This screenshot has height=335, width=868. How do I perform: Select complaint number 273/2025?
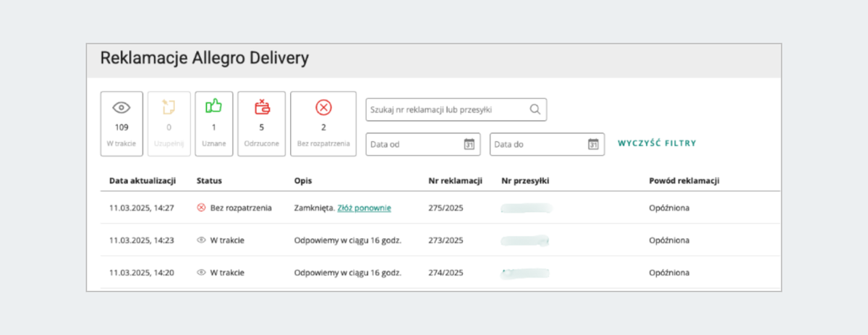coord(446,240)
